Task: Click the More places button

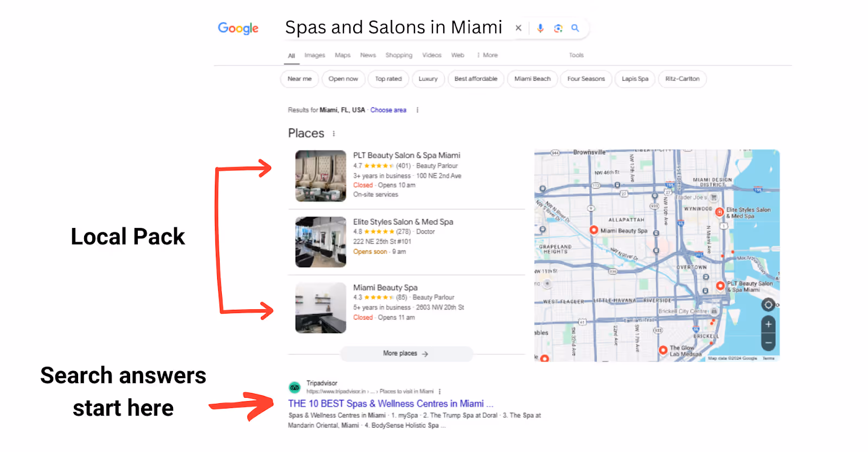Action: (406, 354)
